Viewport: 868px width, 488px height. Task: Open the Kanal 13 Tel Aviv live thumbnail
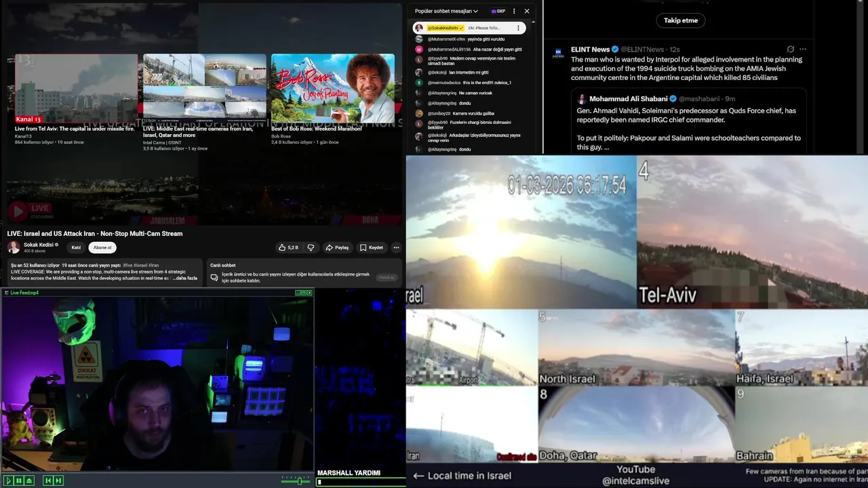[x=76, y=89]
